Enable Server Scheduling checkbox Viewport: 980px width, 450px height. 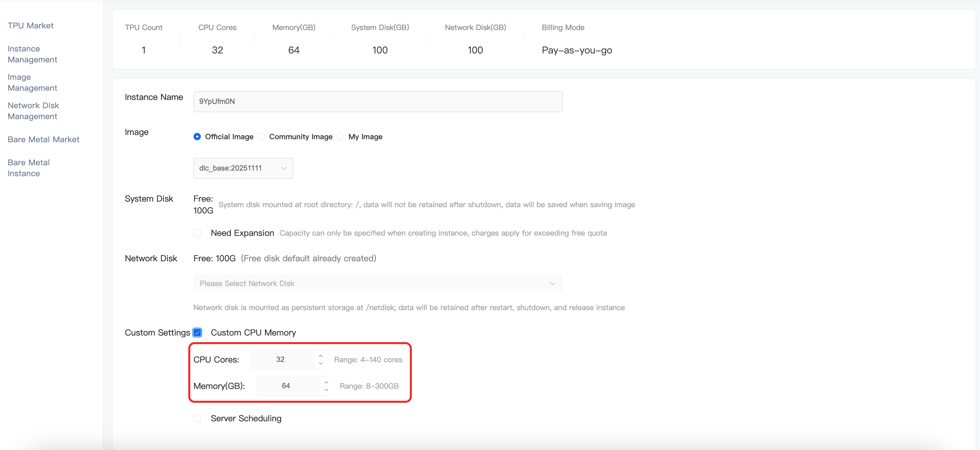197,418
